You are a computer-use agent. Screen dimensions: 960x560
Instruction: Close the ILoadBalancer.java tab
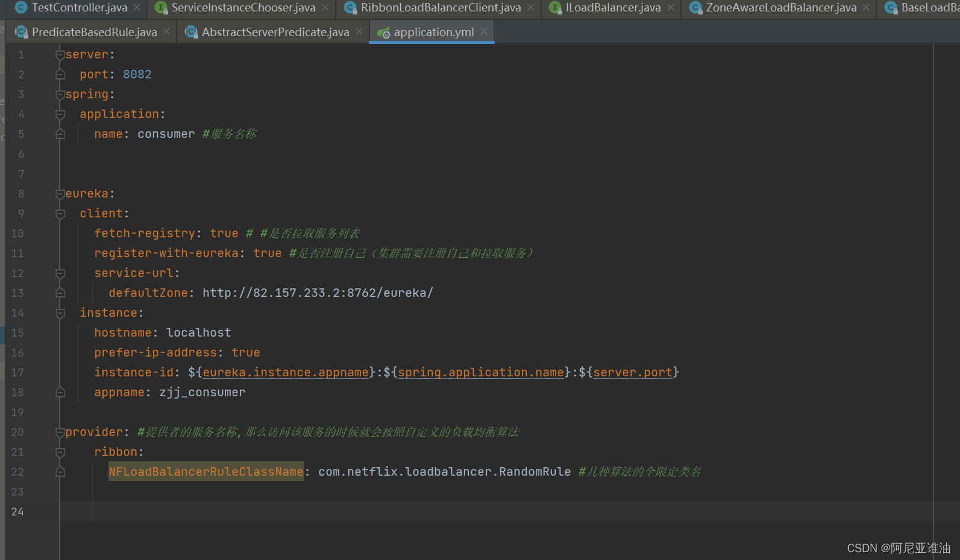(x=671, y=8)
